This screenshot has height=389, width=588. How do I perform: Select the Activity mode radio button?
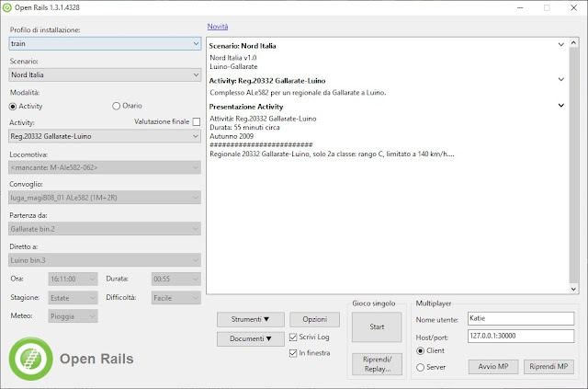pos(13,107)
